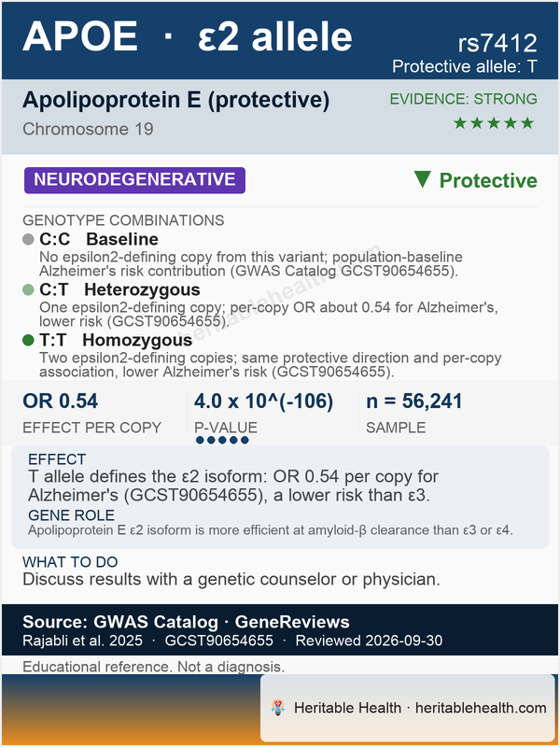Open the heritablehealth.com link
This screenshot has width=560, height=747.
pos(481,708)
